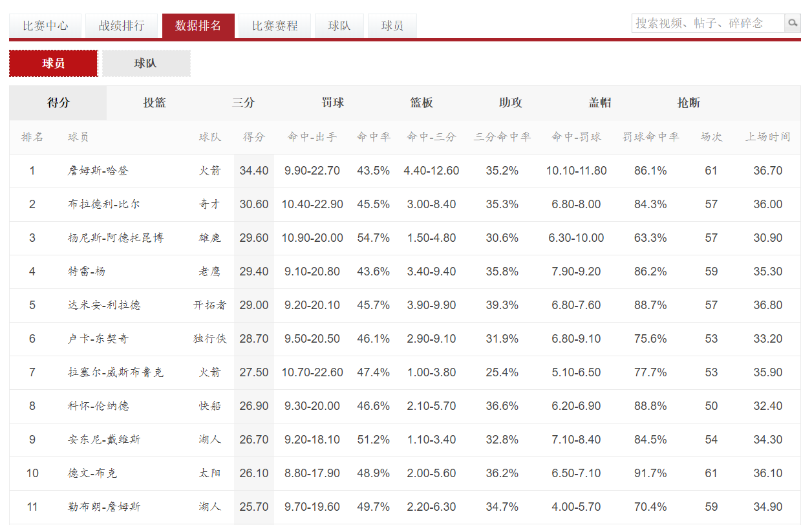Click the 命中率 column header
This screenshot has height=525, width=812.
click(x=374, y=137)
